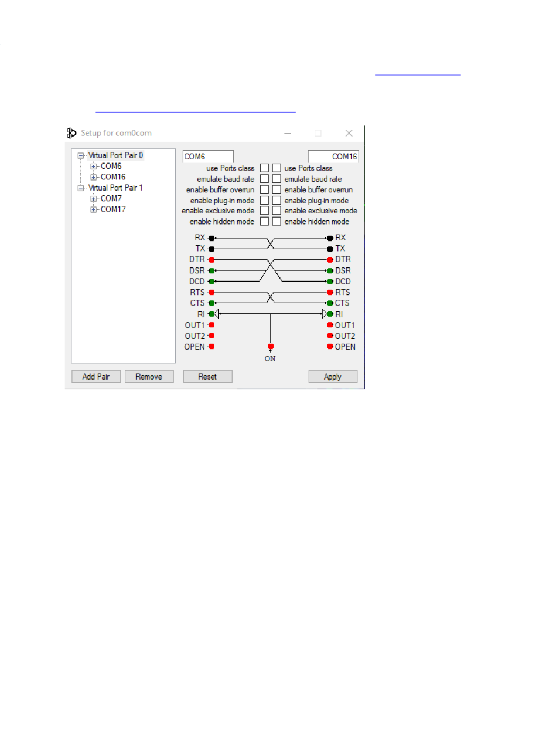Expand the COM6 tree node
This screenshot has width=534, height=756.
point(93,166)
